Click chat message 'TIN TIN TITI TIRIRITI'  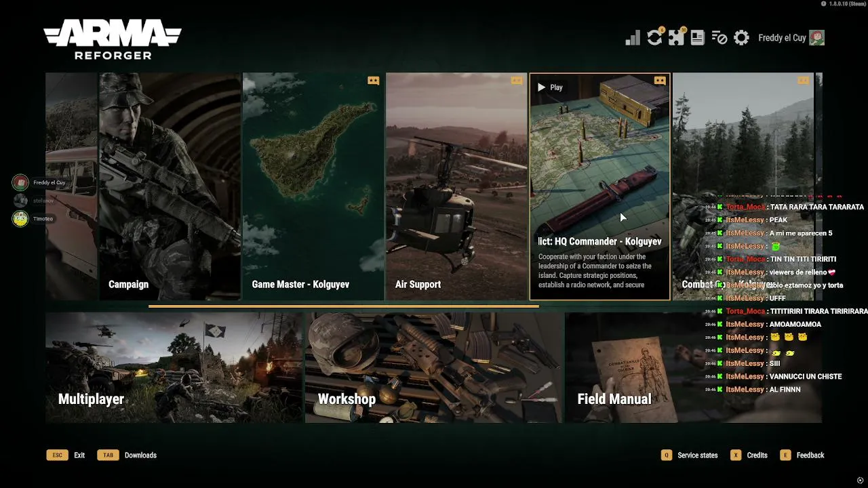[803, 259]
